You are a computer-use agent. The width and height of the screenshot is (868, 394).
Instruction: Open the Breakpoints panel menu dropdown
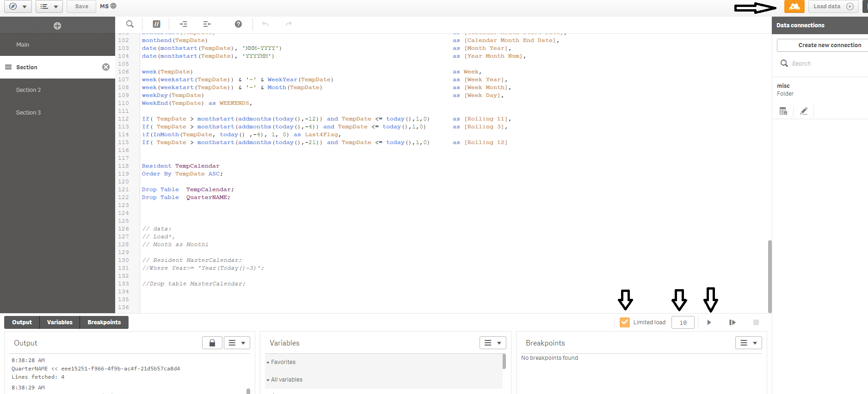(749, 343)
